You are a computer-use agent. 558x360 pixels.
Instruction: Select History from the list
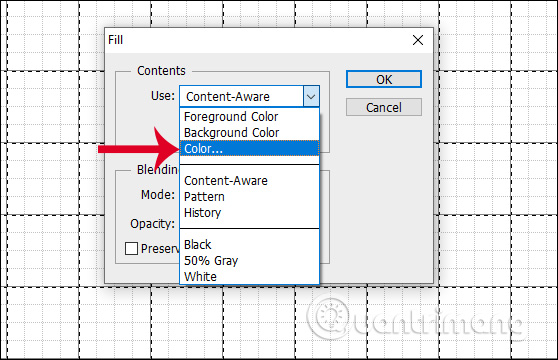249,213
